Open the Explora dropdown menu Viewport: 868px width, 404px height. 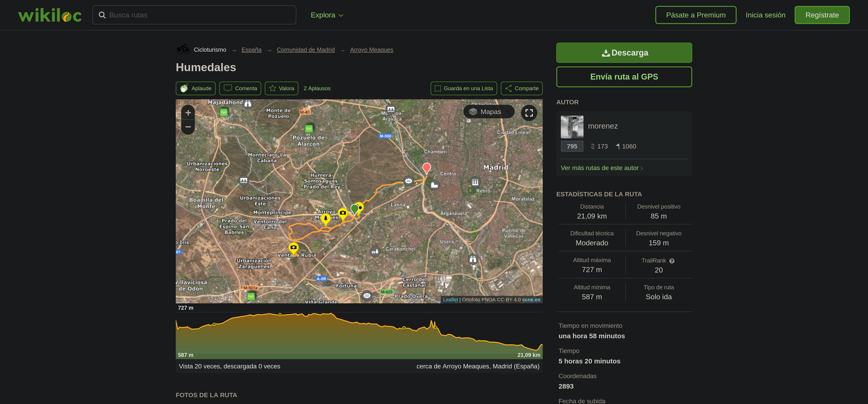326,15
